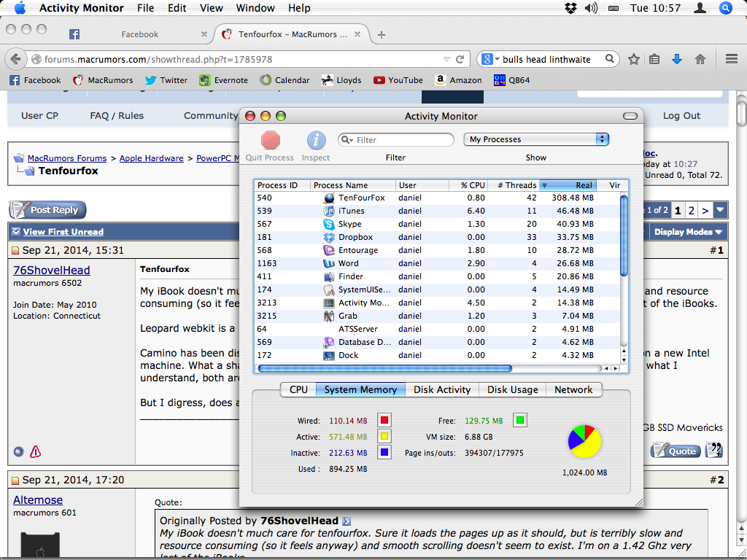Open the MacRumors bookmark
Viewport: 747px width, 560px height.
[102, 80]
